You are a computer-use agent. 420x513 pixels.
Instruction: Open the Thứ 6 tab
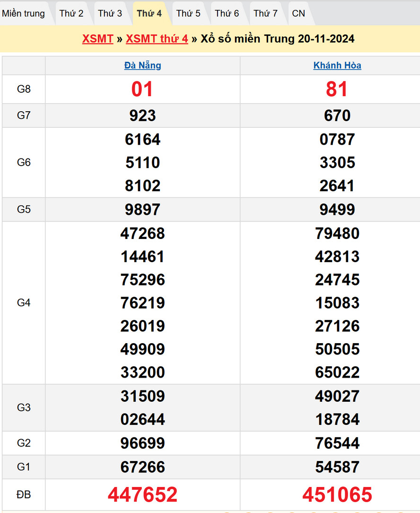[227, 13]
